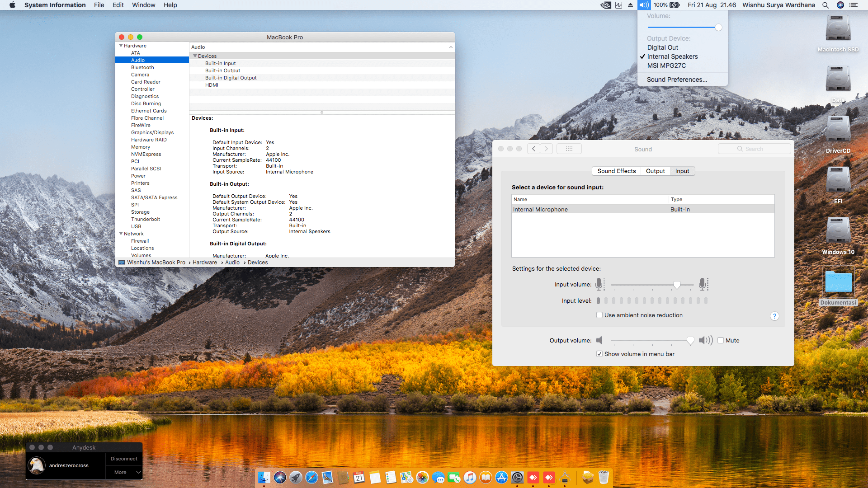Click Show All grid icon in Sound
This screenshot has height=488, width=868.
click(569, 149)
